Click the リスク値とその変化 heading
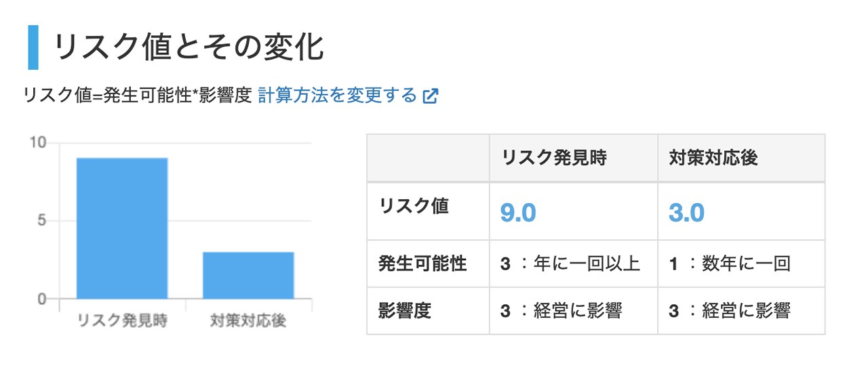Screen dimensions: 868x378 point(189,47)
